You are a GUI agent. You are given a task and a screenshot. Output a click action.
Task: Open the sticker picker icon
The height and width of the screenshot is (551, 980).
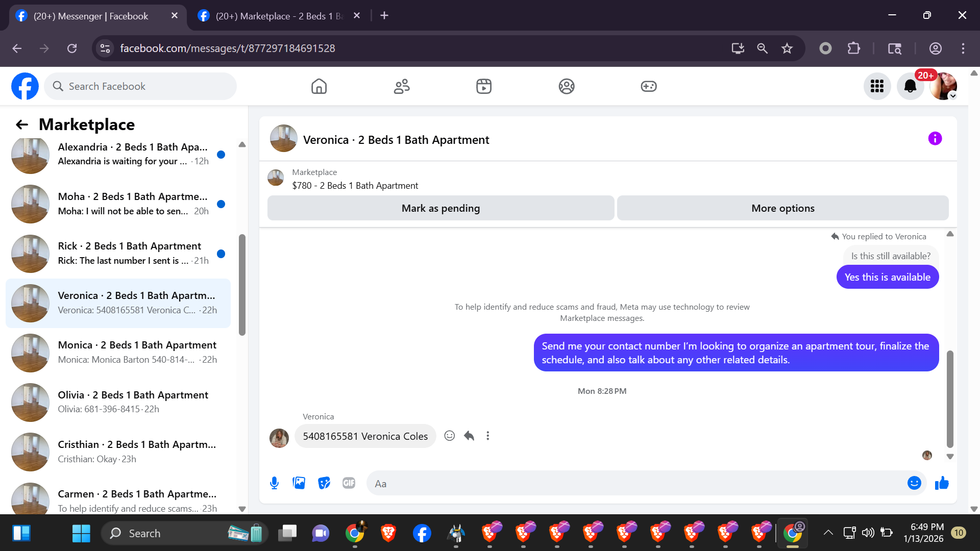324,483
